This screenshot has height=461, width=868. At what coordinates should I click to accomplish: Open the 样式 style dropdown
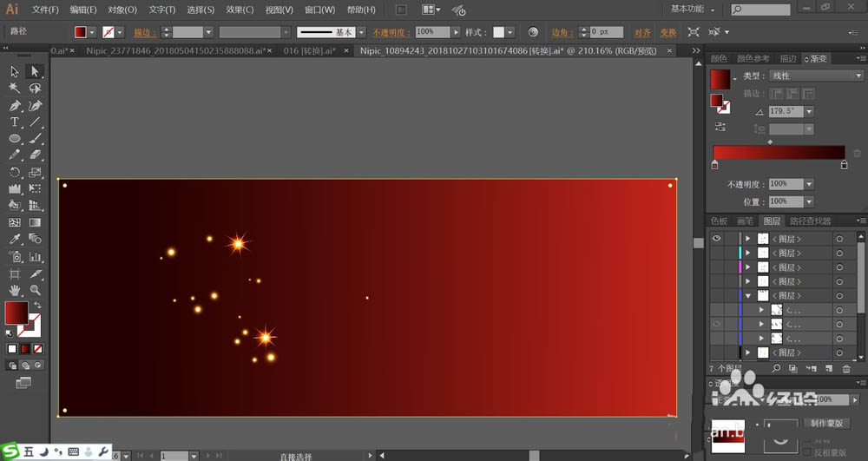(x=510, y=32)
